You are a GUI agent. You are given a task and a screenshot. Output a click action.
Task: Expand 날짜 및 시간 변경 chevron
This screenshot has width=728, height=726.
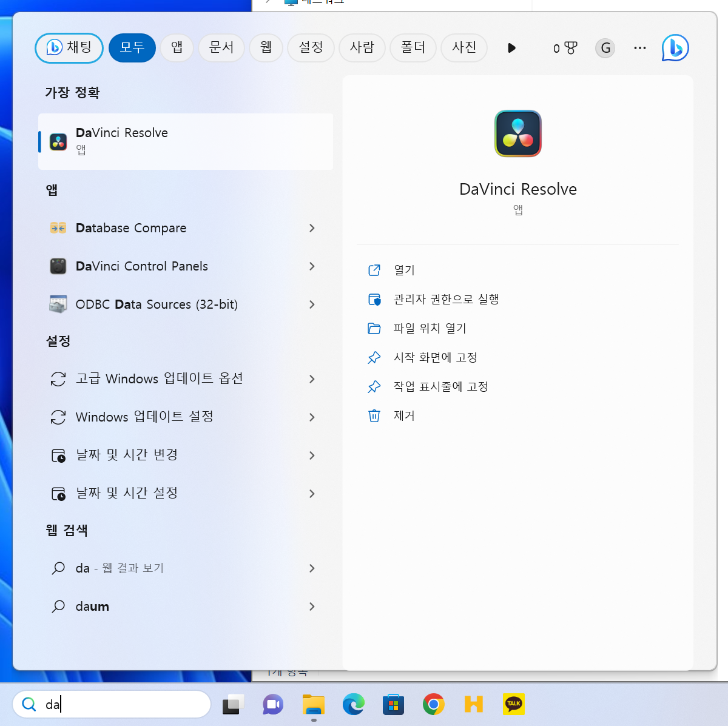312,455
